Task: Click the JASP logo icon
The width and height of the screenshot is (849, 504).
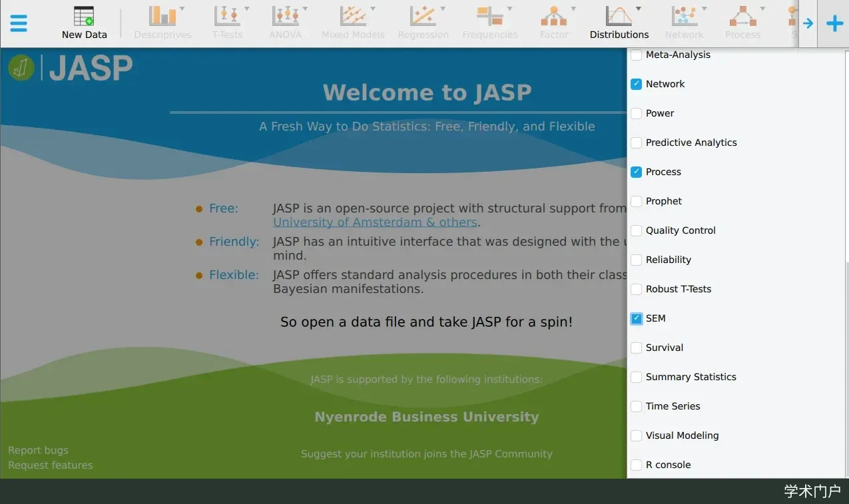Action: pyautogui.click(x=21, y=68)
